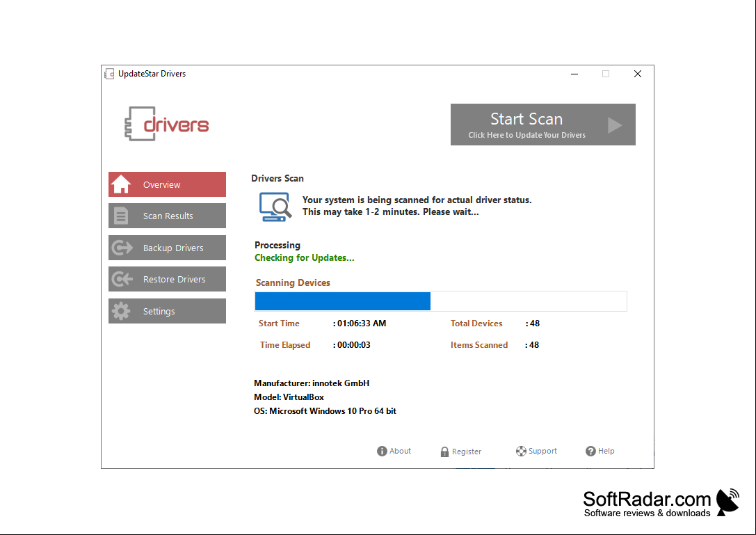Select the 'Checking for Updates...' status text

click(x=304, y=257)
